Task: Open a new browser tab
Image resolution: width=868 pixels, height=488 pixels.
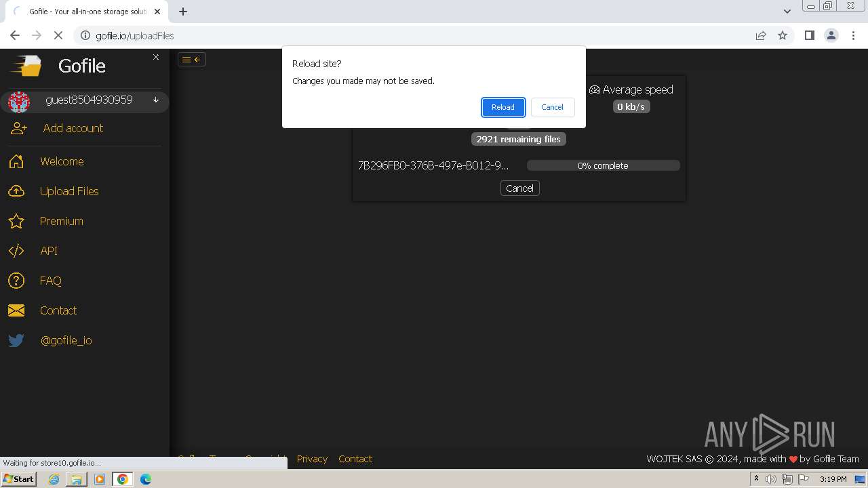Action: pos(183,12)
